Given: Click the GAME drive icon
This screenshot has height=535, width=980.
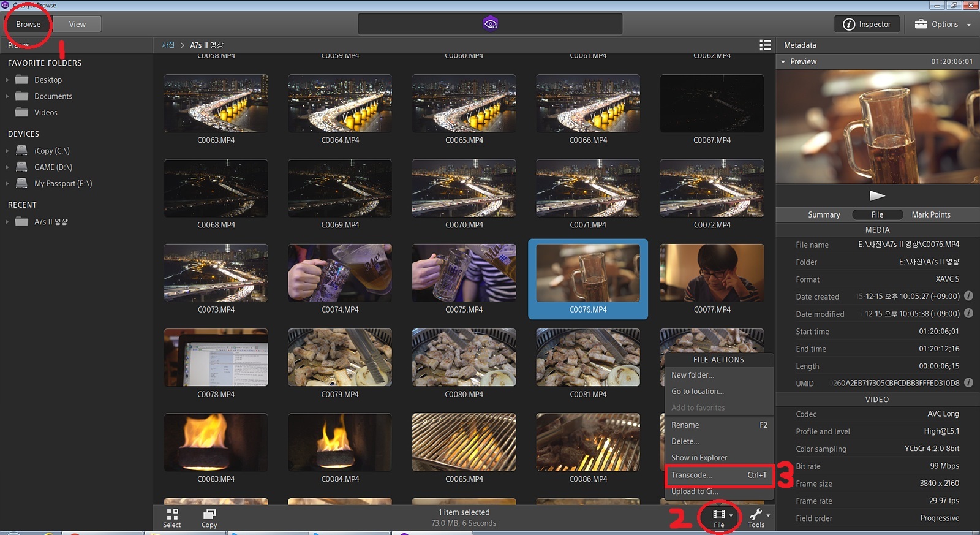Looking at the screenshot, I should click(22, 167).
